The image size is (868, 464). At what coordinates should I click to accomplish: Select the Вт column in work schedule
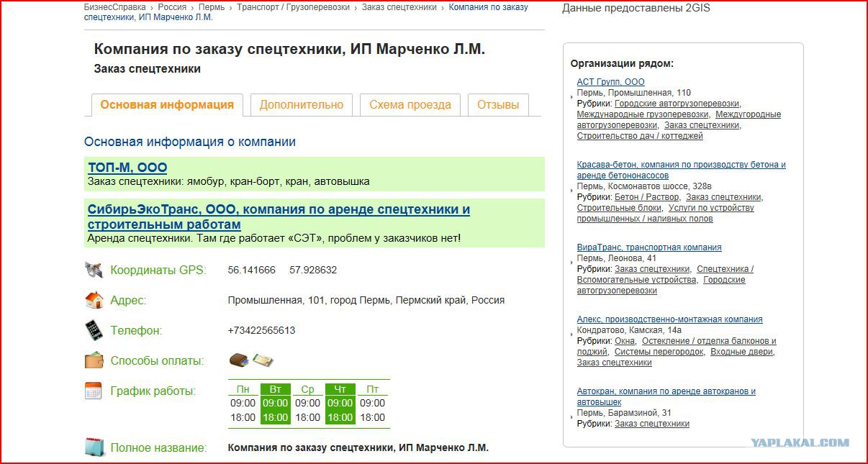[276, 404]
